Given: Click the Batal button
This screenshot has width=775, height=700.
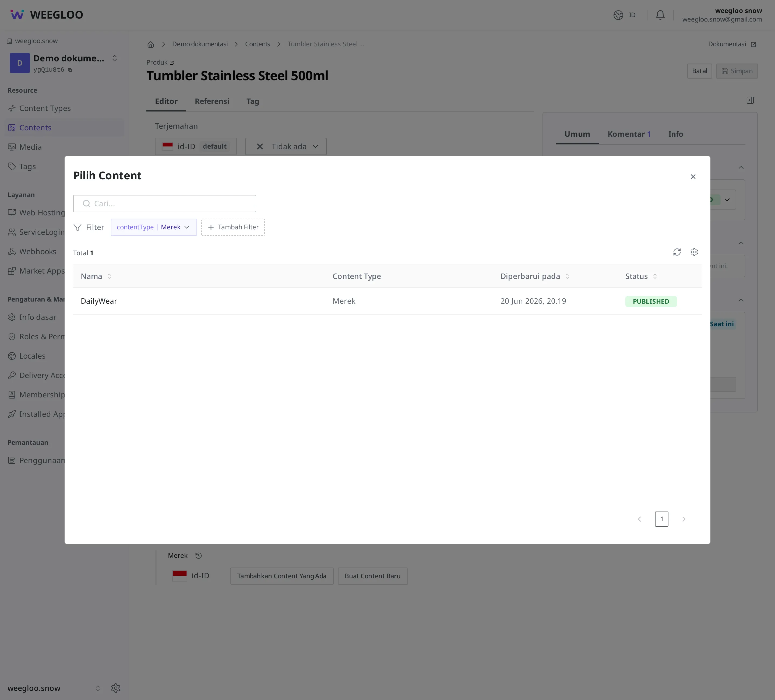Looking at the screenshot, I should coord(699,71).
